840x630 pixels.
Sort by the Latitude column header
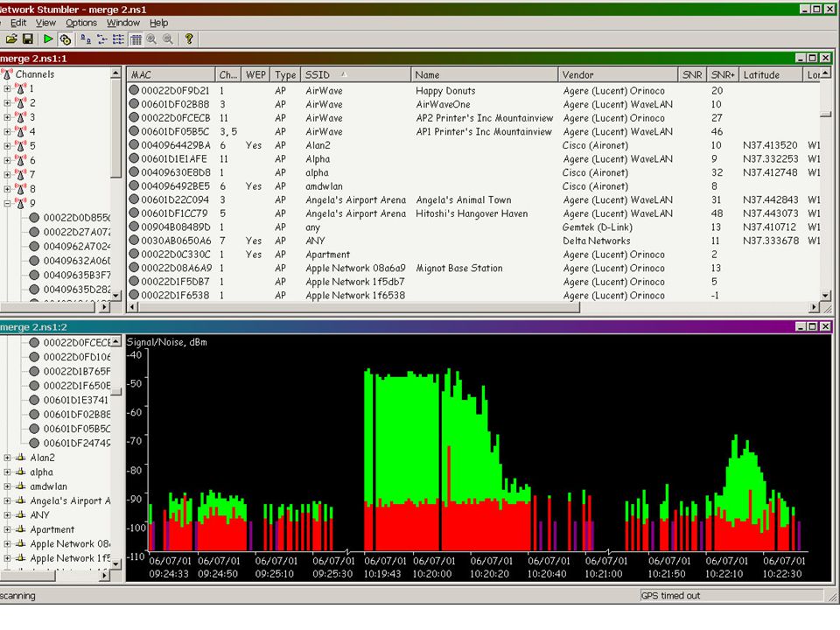coord(770,74)
